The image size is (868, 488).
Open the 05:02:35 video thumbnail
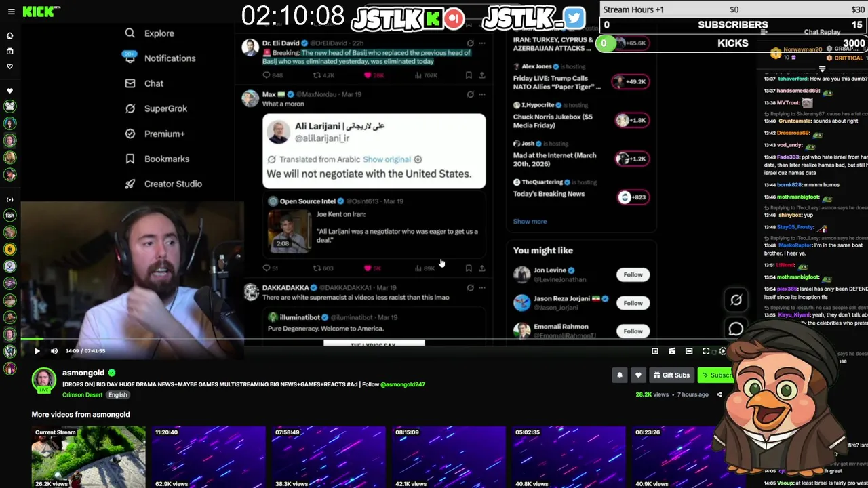(x=568, y=456)
